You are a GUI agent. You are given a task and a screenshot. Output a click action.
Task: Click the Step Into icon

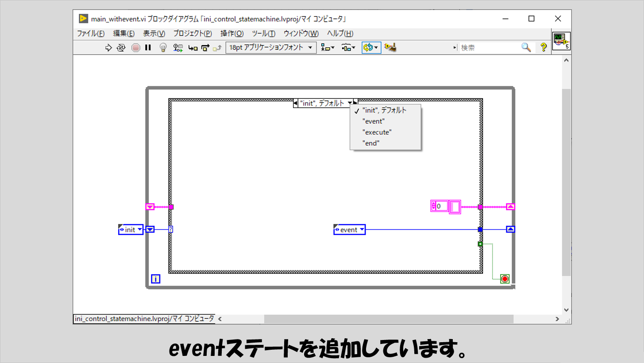(x=193, y=48)
